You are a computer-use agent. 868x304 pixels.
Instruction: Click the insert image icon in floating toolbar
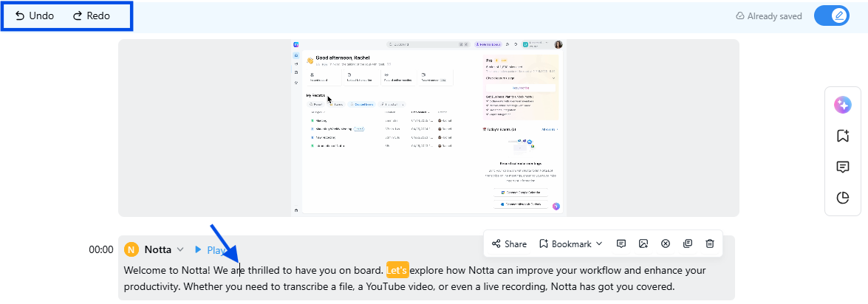tap(643, 243)
